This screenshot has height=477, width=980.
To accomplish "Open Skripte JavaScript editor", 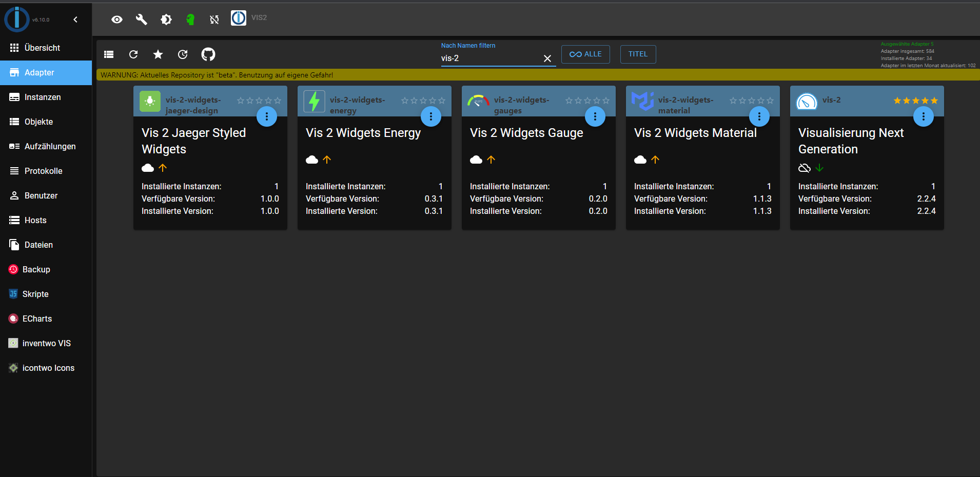I will tap(46, 294).
